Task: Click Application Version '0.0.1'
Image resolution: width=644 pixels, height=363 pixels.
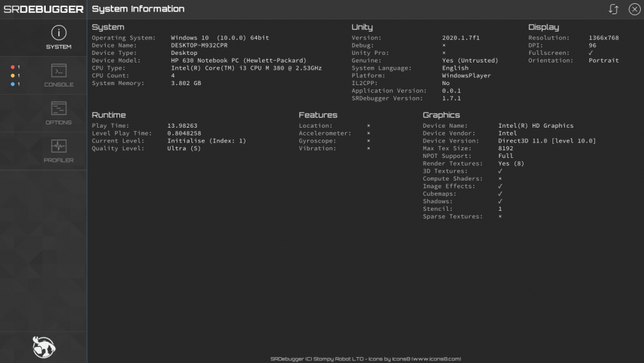Action: click(451, 90)
